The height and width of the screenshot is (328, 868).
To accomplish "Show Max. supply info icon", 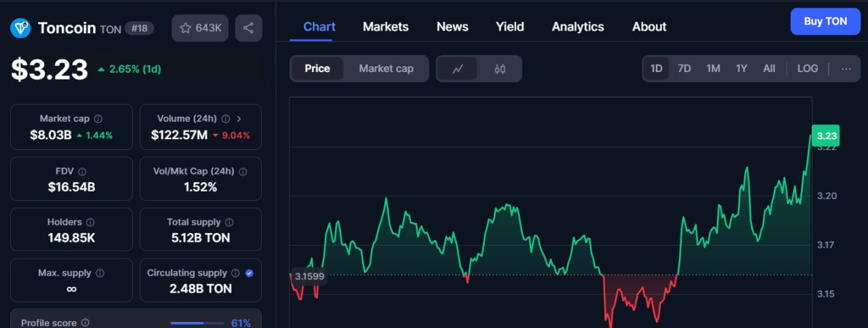I will click(100, 273).
